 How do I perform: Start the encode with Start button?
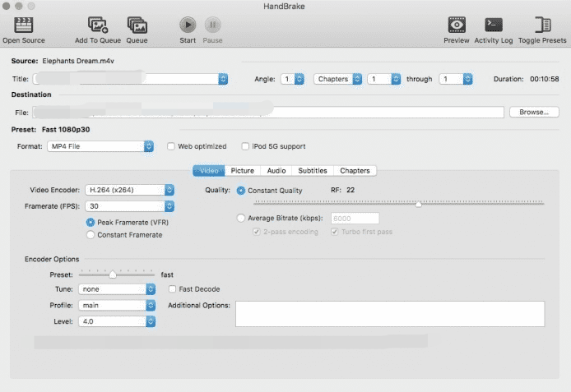coord(188,25)
